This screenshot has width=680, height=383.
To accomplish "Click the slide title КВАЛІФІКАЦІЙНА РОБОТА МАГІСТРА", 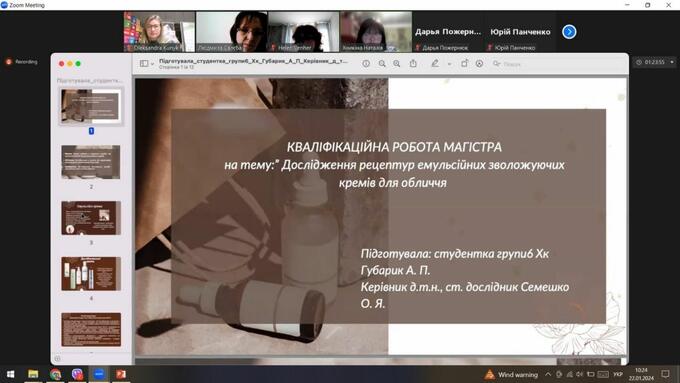I will click(394, 147).
